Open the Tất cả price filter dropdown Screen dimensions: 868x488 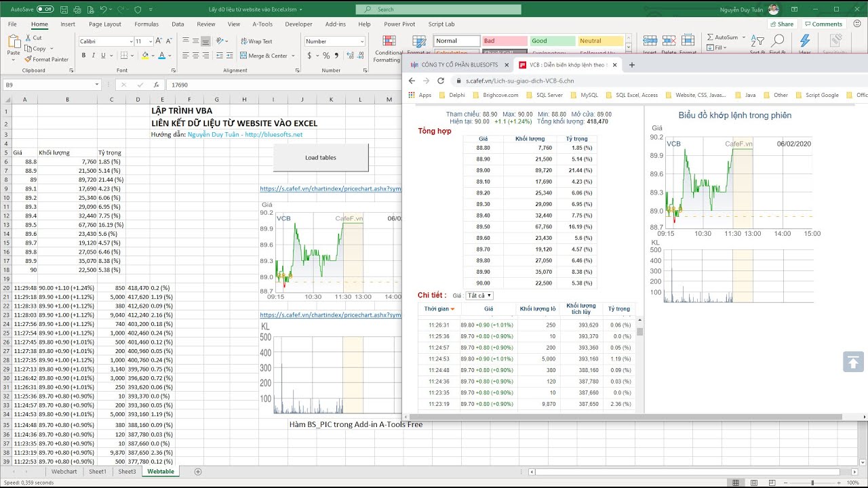479,296
